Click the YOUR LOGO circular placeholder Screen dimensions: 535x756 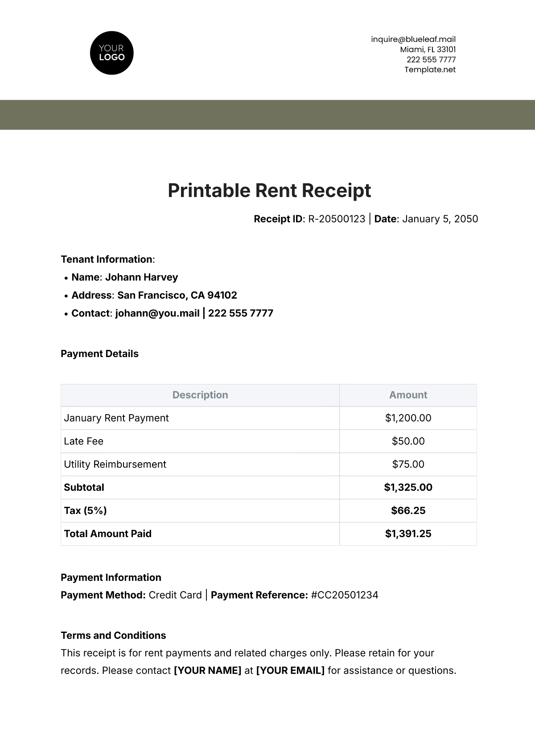tap(111, 53)
